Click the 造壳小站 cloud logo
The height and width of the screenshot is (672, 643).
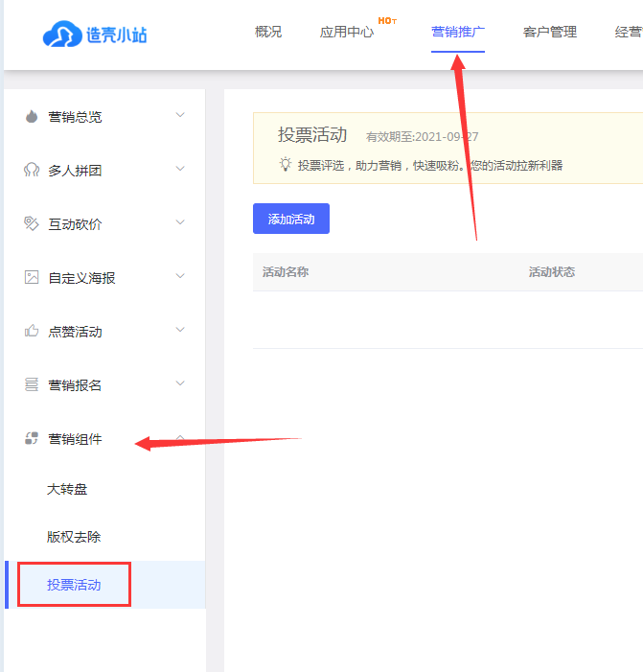(95, 34)
